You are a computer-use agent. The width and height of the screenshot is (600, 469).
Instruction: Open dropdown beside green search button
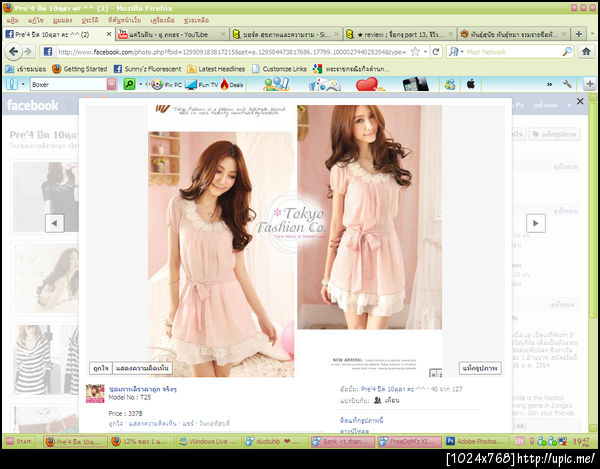tap(140, 84)
